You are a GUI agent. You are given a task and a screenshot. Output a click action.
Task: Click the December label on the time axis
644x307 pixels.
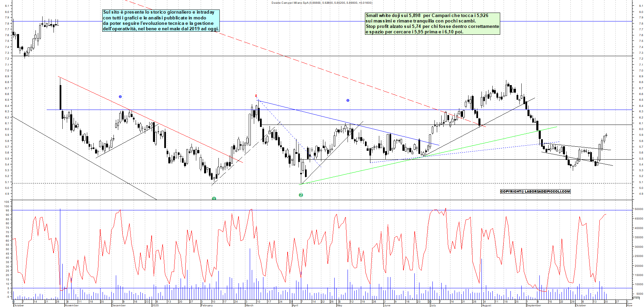(119, 305)
